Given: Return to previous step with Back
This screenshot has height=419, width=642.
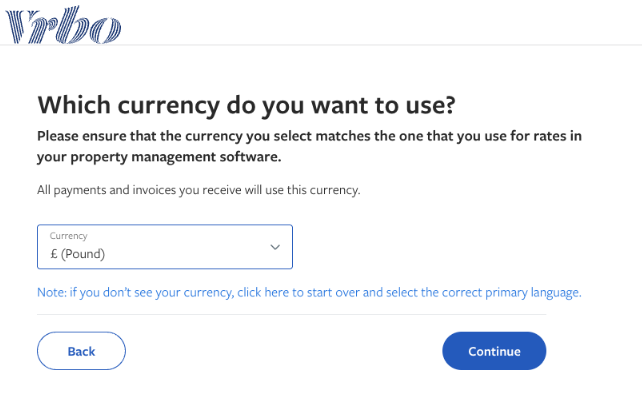Looking at the screenshot, I should (81, 351).
